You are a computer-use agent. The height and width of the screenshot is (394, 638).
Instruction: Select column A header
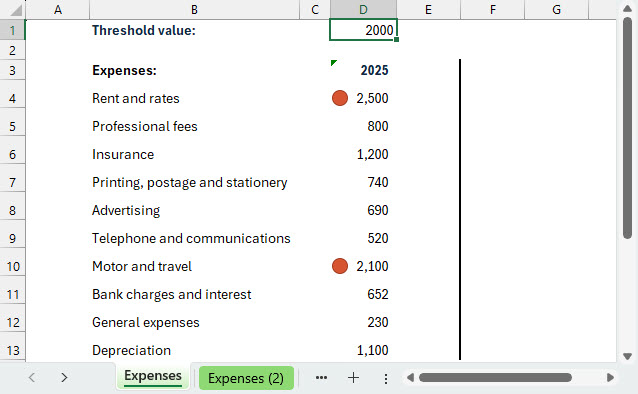[x=58, y=10]
